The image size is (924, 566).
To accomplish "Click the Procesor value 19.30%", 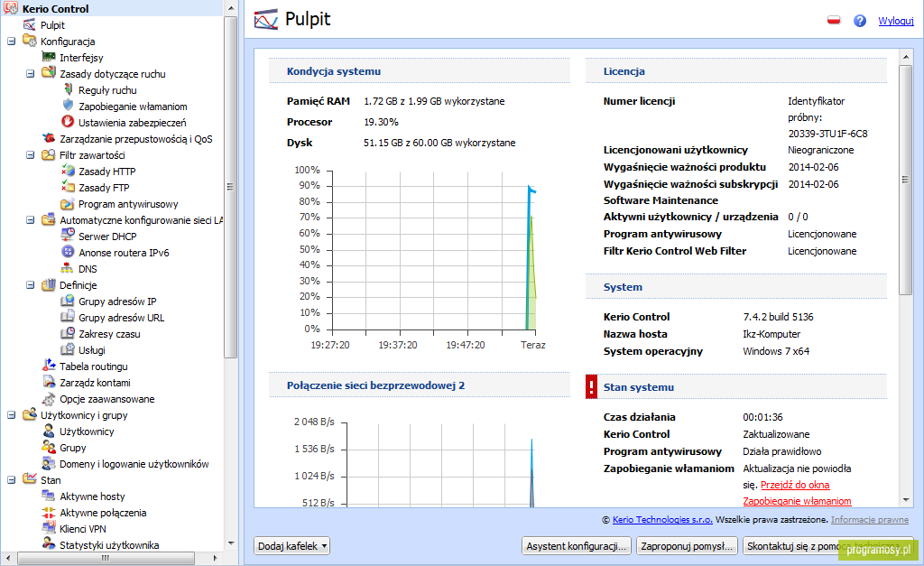I will tap(381, 122).
